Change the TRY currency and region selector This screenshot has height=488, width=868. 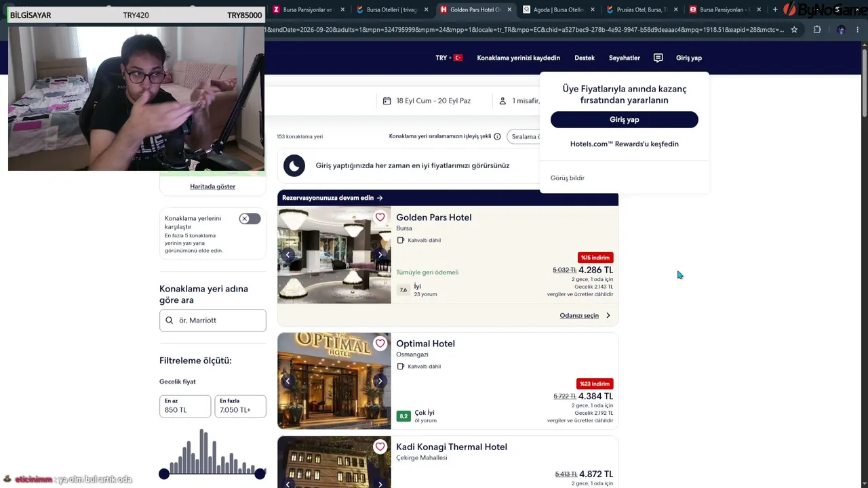[x=449, y=58]
